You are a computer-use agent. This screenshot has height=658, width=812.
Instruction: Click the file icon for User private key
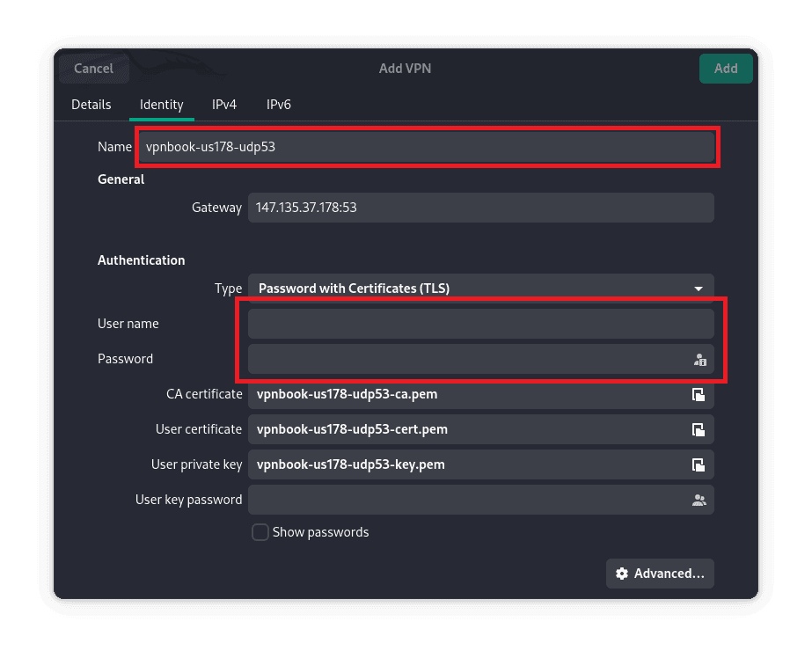pos(698,464)
